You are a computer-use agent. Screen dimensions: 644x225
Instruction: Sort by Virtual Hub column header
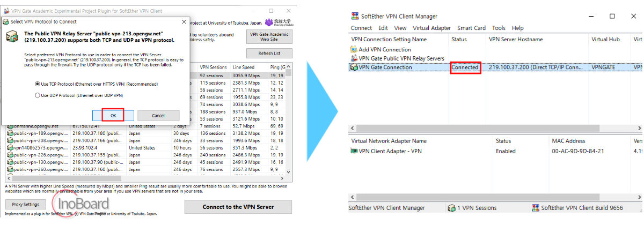point(610,39)
